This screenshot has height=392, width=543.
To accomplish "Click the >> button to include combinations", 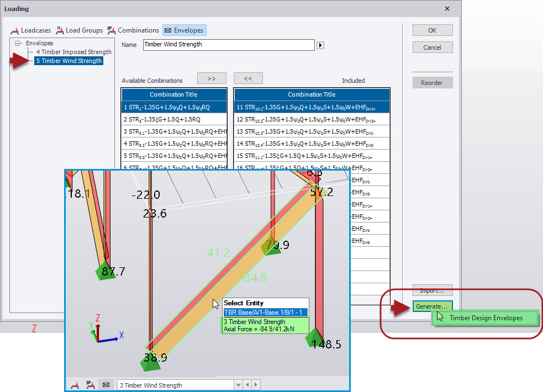I will coord(212,78).
